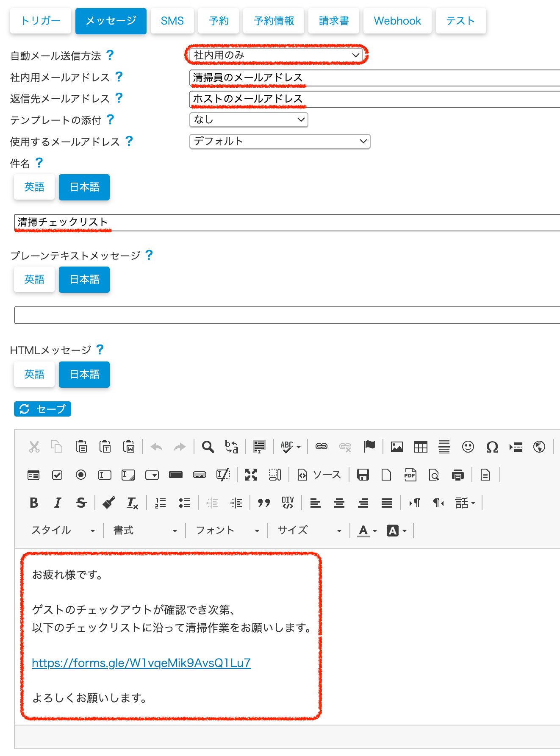Expand the テンプレートの添付 dropdown
The width and height of the screenshot is (560, 756).
pyautogui.click(x=248, y=120)
